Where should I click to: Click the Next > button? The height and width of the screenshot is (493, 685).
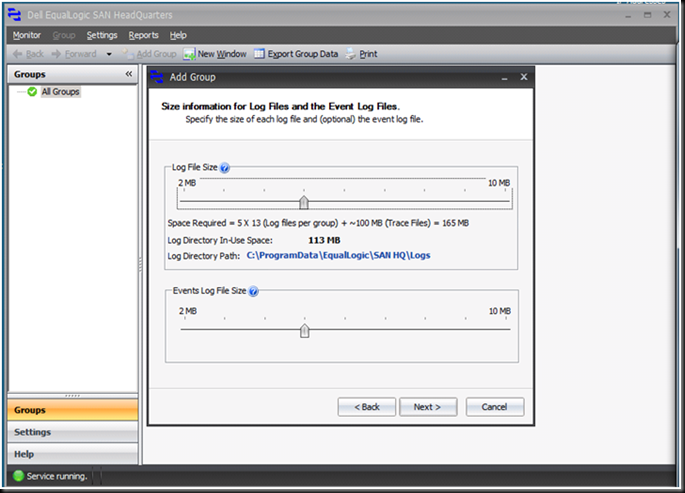pyautogui.click(x=428, y=407)
